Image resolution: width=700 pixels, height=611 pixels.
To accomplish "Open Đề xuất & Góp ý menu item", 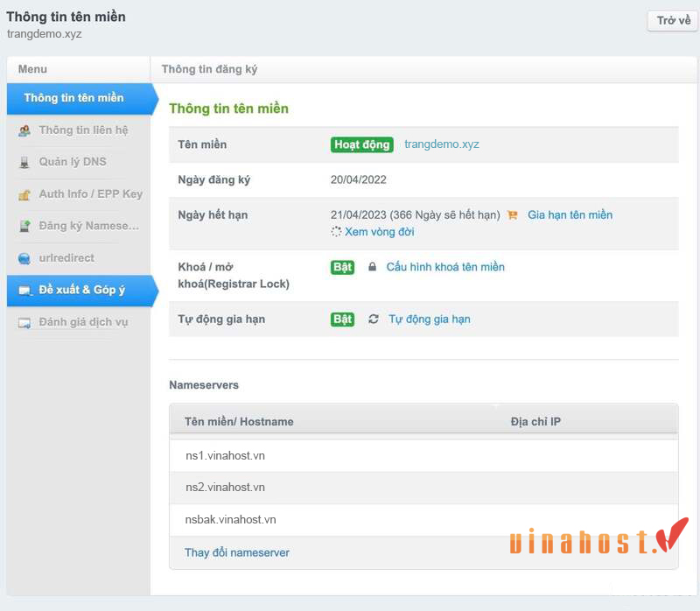I will coord(81,291).
